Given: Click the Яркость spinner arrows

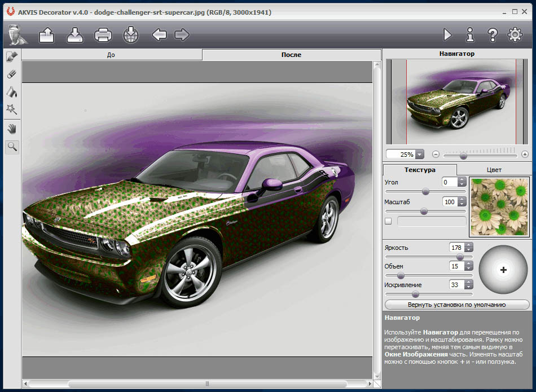Looking at the screenshot, I should 469,248.
